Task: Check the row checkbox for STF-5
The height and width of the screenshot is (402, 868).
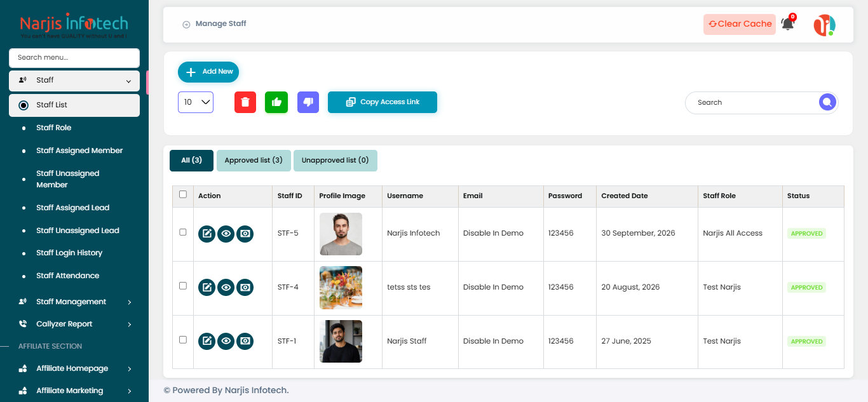Action: [183, 232]
